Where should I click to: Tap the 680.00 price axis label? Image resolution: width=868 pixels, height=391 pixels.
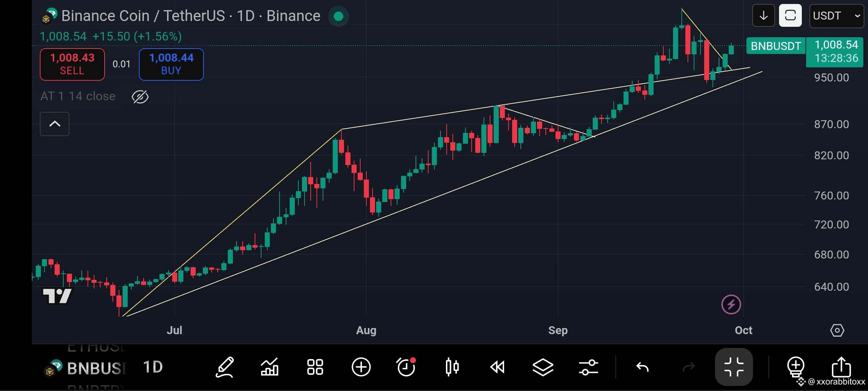(x=831, y=255)
